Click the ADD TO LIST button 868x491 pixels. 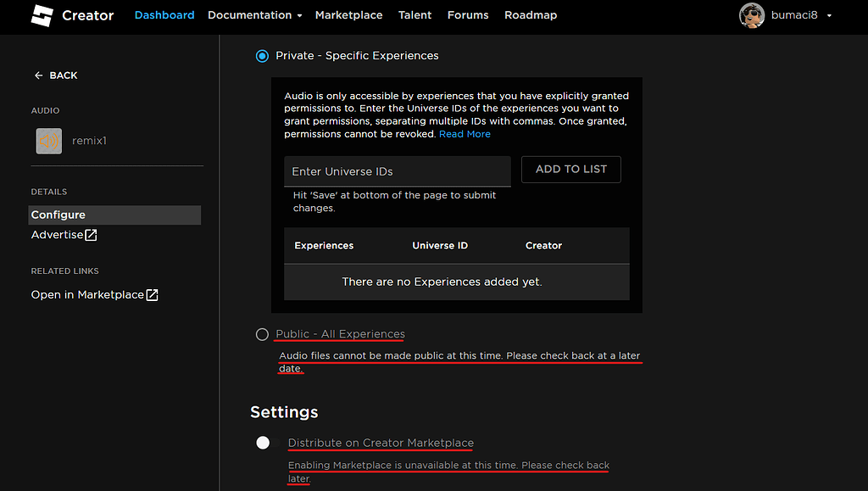[570, 169]
